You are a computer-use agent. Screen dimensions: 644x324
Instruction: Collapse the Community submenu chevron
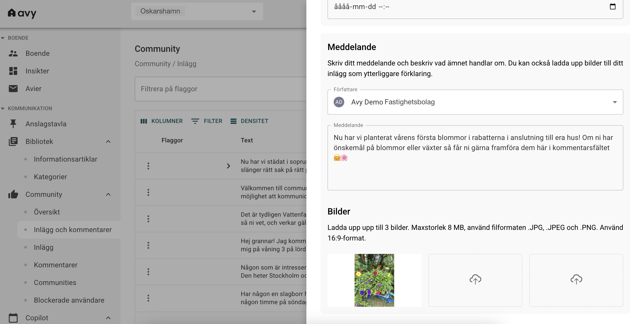(108, 194)
